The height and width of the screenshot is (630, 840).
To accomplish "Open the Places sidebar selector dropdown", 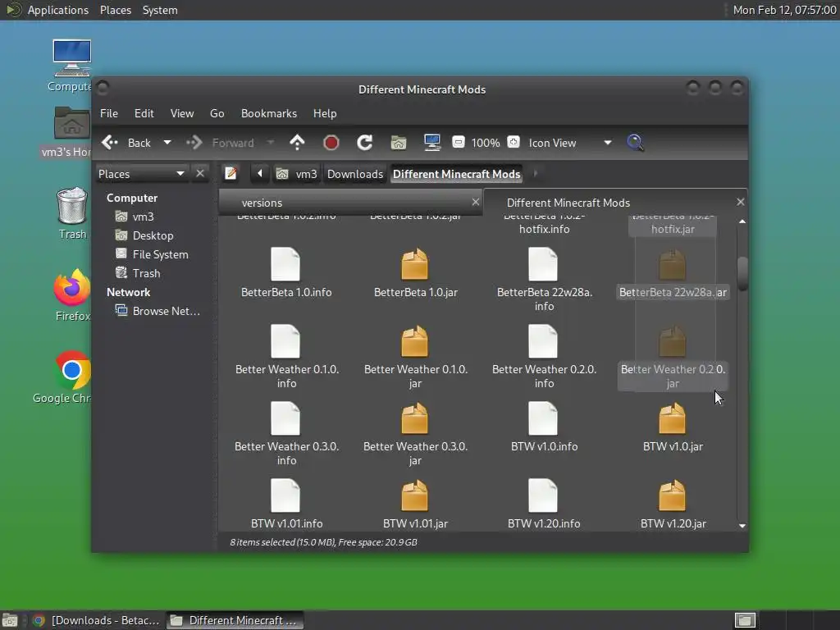I will [141, 174].
